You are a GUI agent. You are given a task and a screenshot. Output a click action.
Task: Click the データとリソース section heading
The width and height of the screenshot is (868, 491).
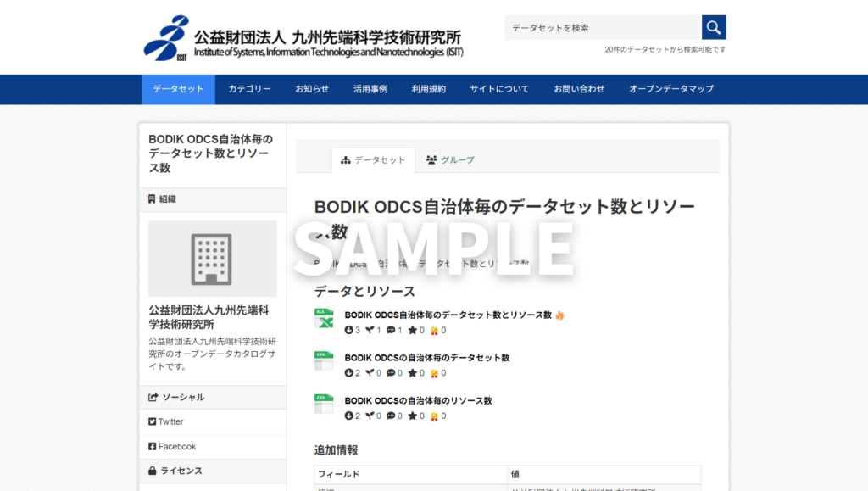point(364,291)
